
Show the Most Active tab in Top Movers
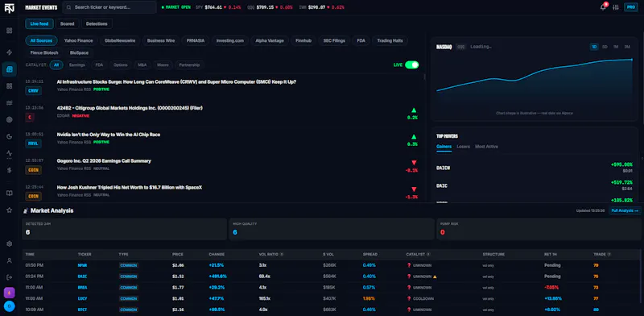click(x=487, y=147)
